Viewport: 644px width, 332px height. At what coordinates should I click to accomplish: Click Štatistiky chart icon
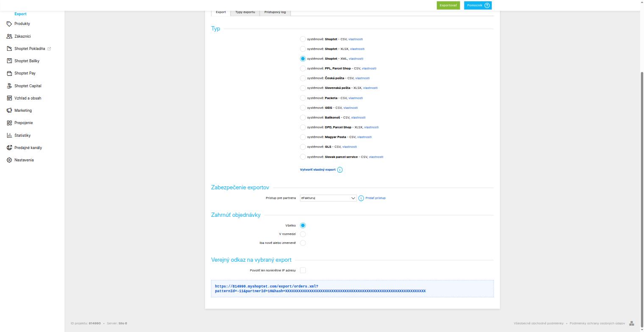point(9,136)
